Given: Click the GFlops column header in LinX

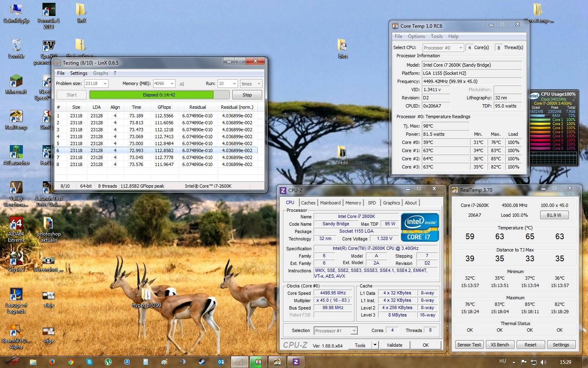Looking at the screenshot, I should (164, 107).
